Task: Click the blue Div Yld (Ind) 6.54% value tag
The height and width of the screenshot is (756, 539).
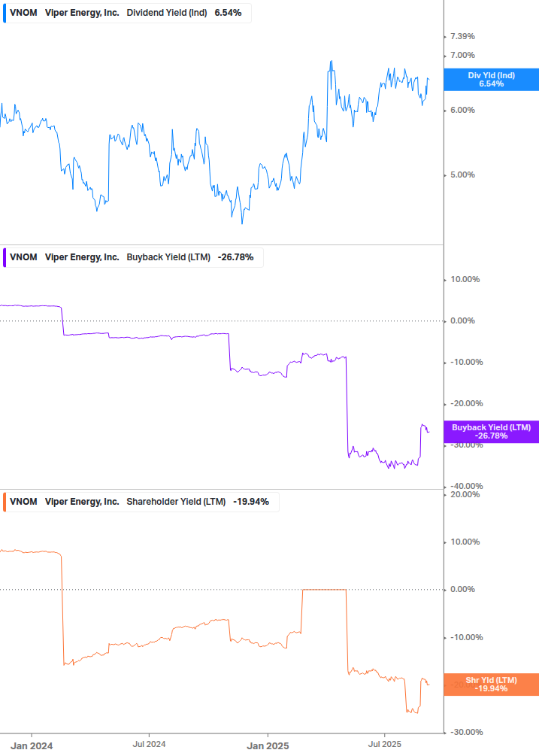Action: click(492, 80)
